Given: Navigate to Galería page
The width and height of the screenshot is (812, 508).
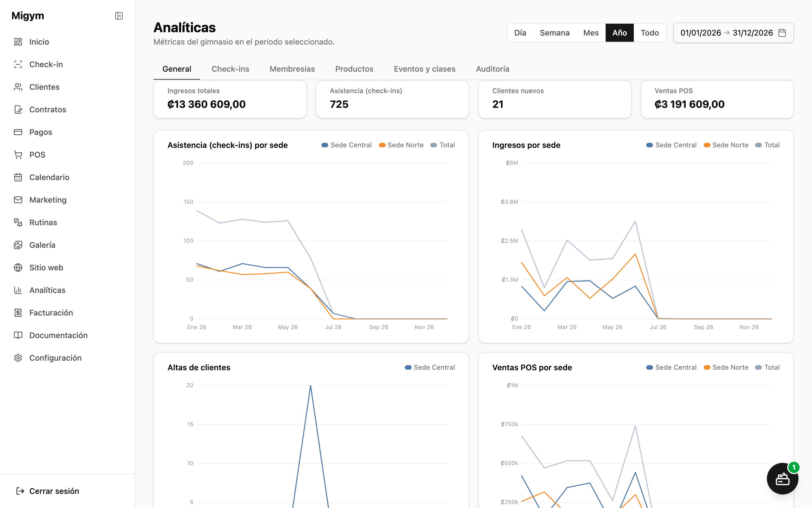Looking at the screenshot, I should point(67,245).
